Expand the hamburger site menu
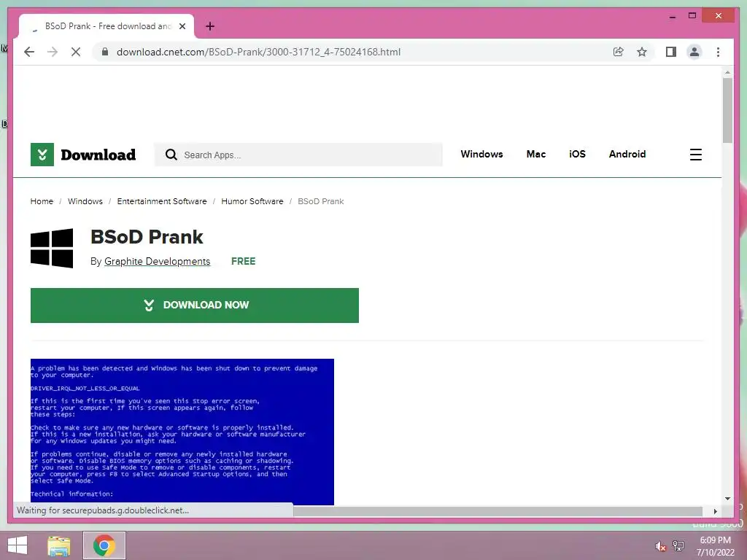The height and width of the screenshot is (560, 747). coord(695,155)
